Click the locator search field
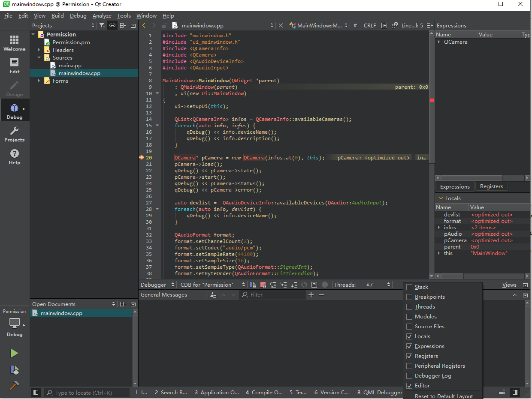This screenshot has height=399, width=532. (x=87, y=392)
